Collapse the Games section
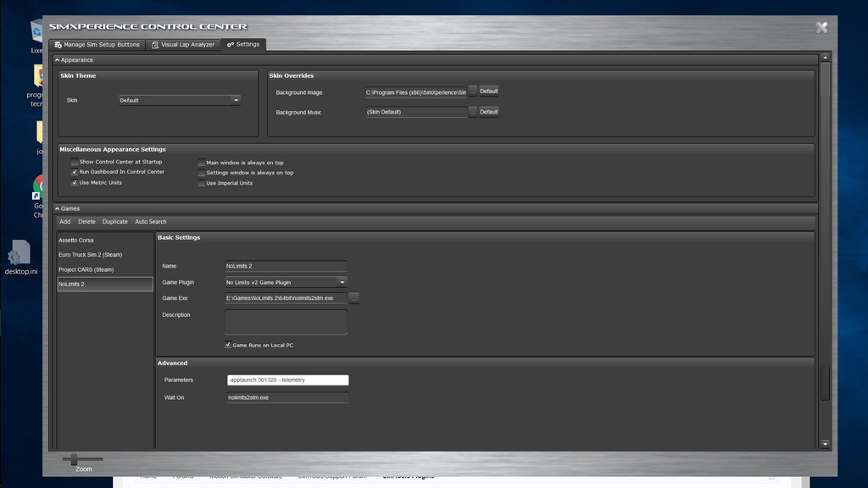The width and height of the screenshot is (868, 488). point(57,208)
